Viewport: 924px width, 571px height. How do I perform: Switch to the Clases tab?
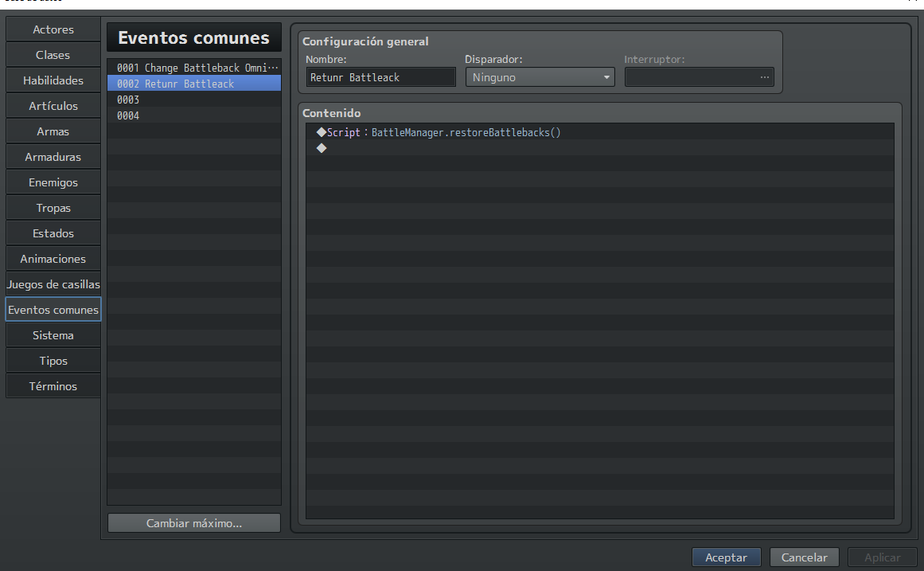click(x=53, y=55)
